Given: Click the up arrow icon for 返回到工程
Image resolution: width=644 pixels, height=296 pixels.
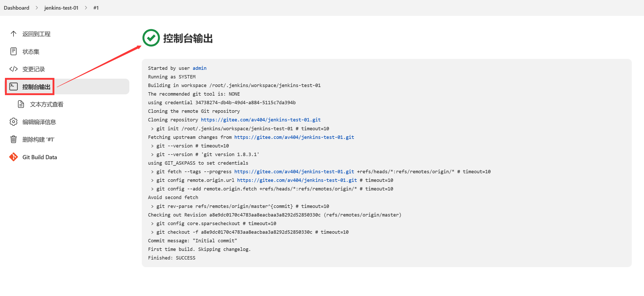Looking at the screenshot, I should pos(14,34).
